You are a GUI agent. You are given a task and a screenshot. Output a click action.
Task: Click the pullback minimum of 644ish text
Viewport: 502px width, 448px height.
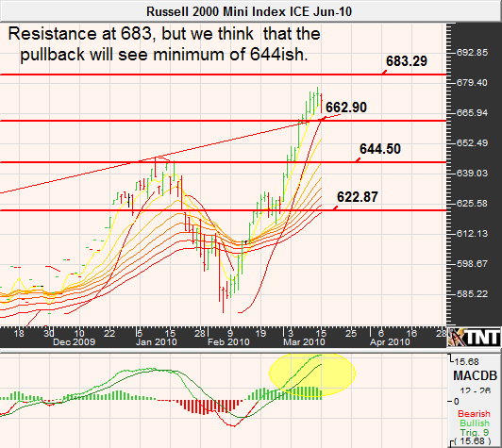[x=164, y=55]
